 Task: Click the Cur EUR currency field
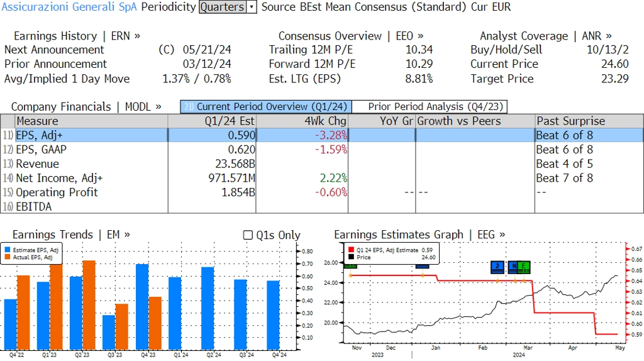click(491, 7)
